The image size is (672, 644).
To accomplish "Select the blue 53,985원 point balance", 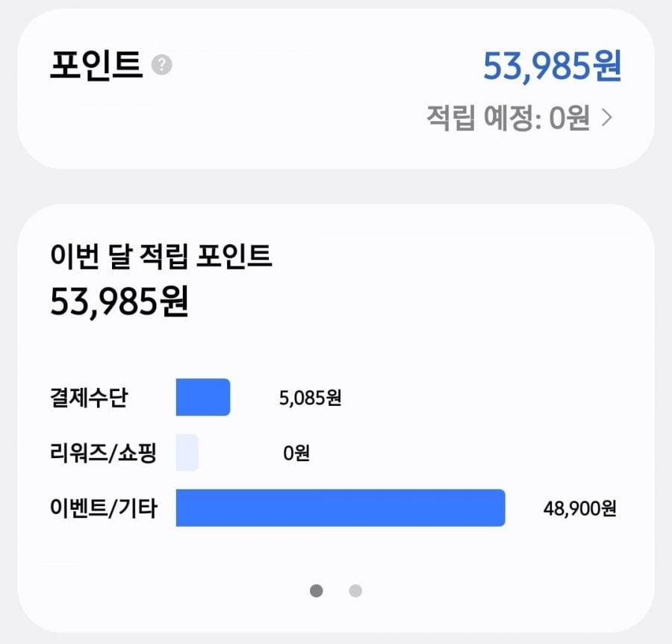I will [552, 66].
